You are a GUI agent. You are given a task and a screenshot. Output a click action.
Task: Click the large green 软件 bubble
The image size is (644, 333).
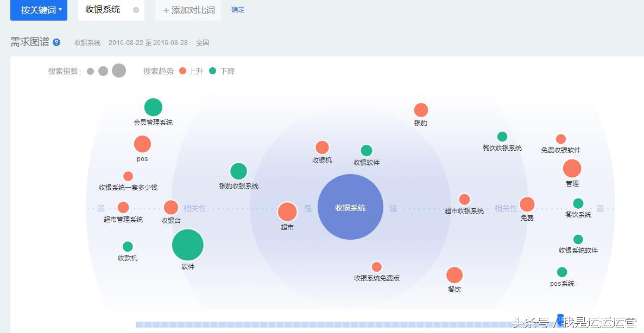pos(187,245)
